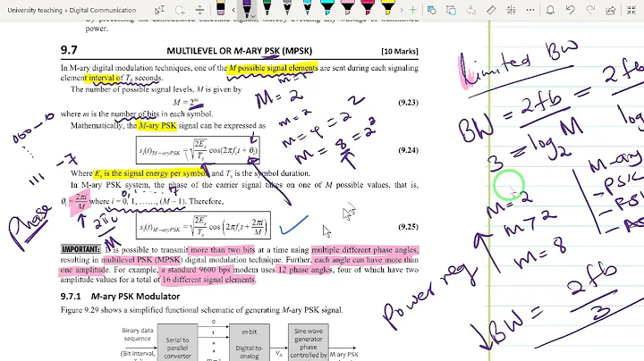Pick the green pen
This screenshot has height=361, width=644.
click(267, 8)
